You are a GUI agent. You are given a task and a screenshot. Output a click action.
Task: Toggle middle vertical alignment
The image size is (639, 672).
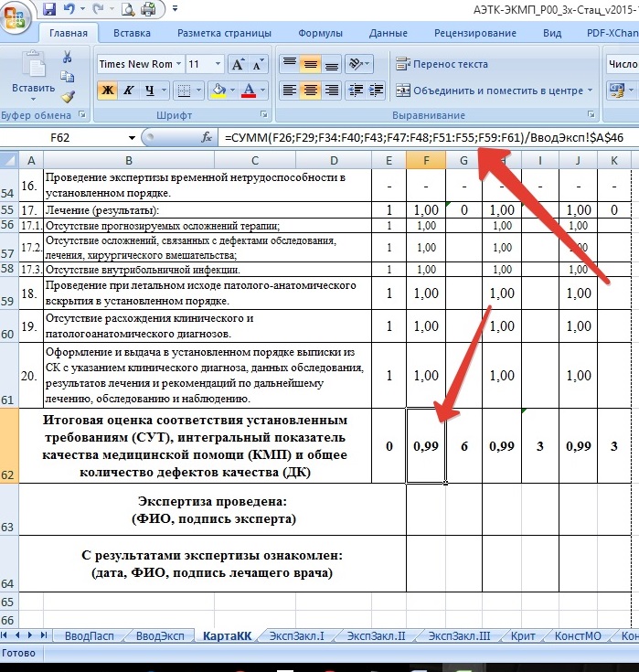[x=310, y=64]
